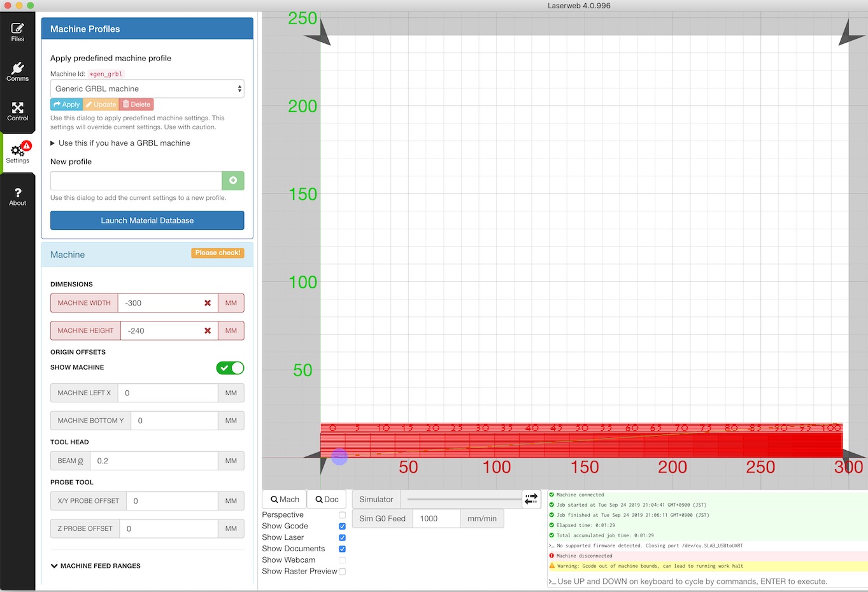Viewport: 868px width, 592px height.
Task: Switch to the Simulator tab
Action: click(x=376, y=499)
